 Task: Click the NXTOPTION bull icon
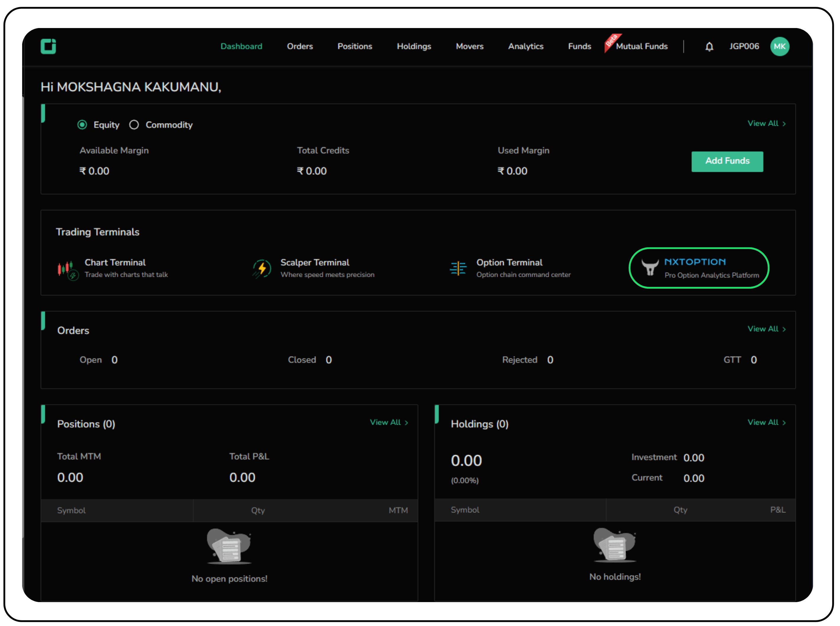pos(650,268)
